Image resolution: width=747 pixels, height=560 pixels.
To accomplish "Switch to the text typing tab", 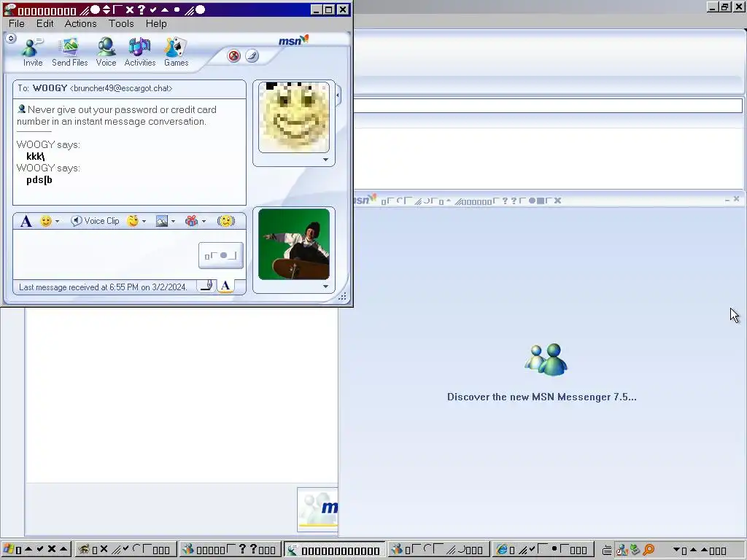I will pyautogui.click(x=226, y=286).
